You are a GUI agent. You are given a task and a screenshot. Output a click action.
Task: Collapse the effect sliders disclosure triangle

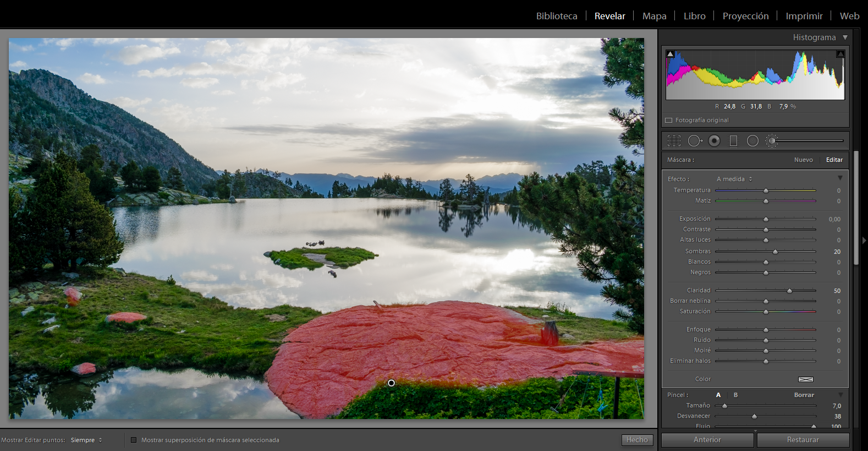pos(840,178)
